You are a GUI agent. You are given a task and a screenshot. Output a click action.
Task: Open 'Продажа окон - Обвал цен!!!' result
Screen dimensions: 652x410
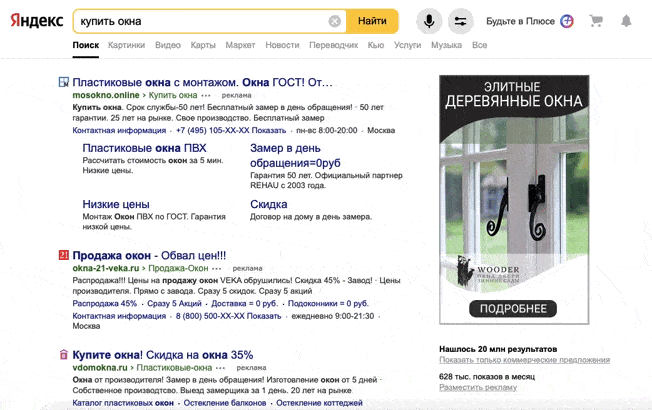pos(149,255)
